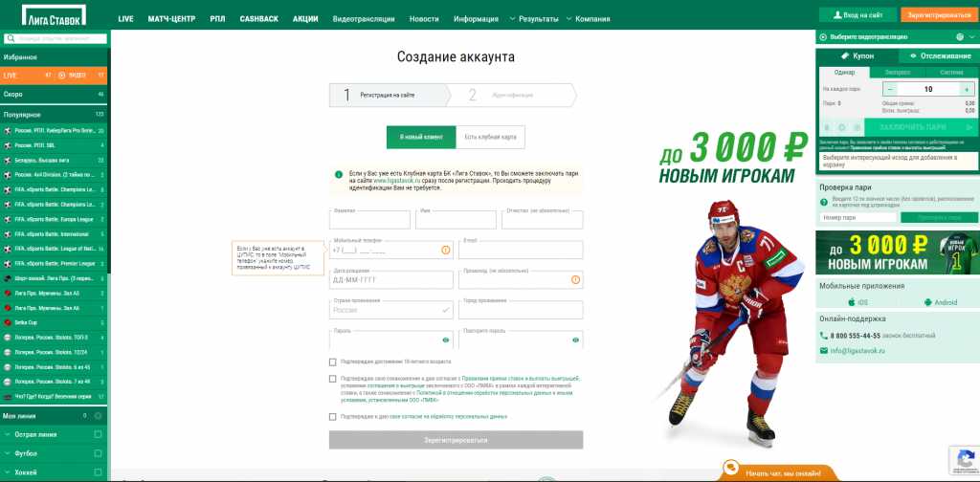This screenshot has height=482, width=980.
Task: Click the info icon in Промокод field
Action: (575, 279)
